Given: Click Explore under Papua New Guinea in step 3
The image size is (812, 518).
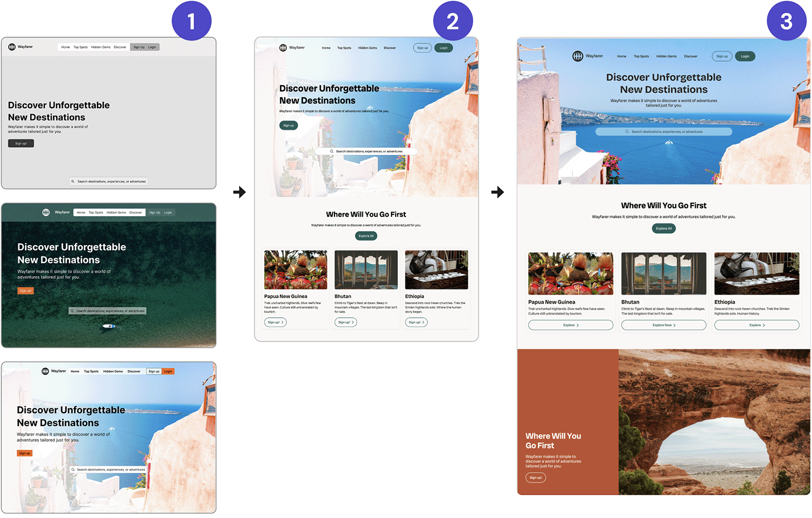Looking at the screenshot, I should pos(571,325).
